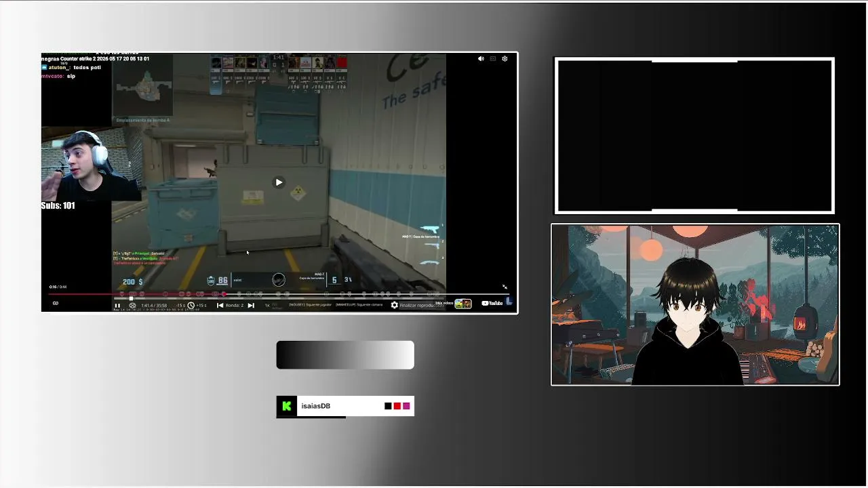Image resolution: width=868 pixels, height=488 pixels.
Task: Pause the CS2 demo playback
Action: point(117,306)
